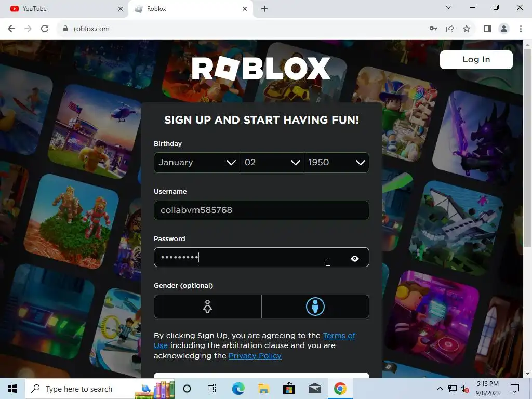The width and height of the screenshot is (532, 399).
Task: Select the male gender option
Action: coord(315,307)
